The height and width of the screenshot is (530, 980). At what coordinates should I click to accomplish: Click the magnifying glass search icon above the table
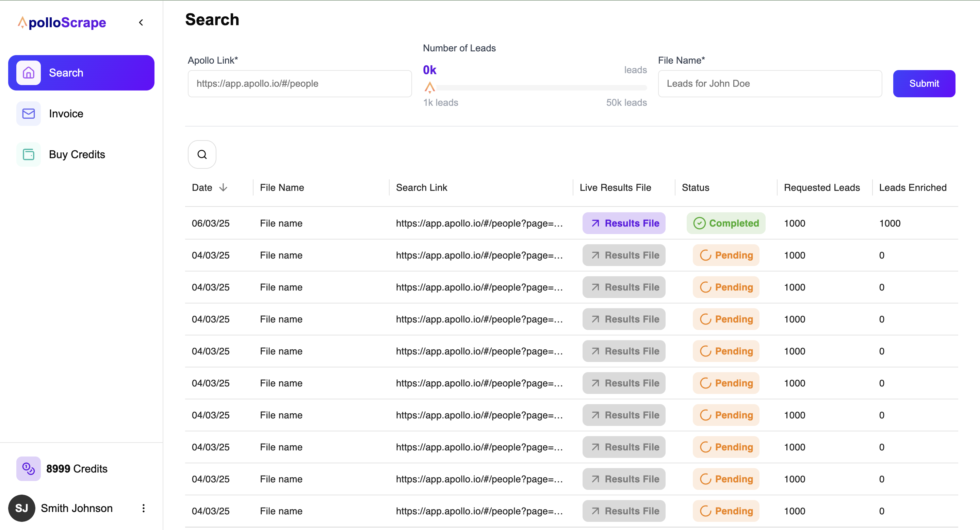coord(202,154)
